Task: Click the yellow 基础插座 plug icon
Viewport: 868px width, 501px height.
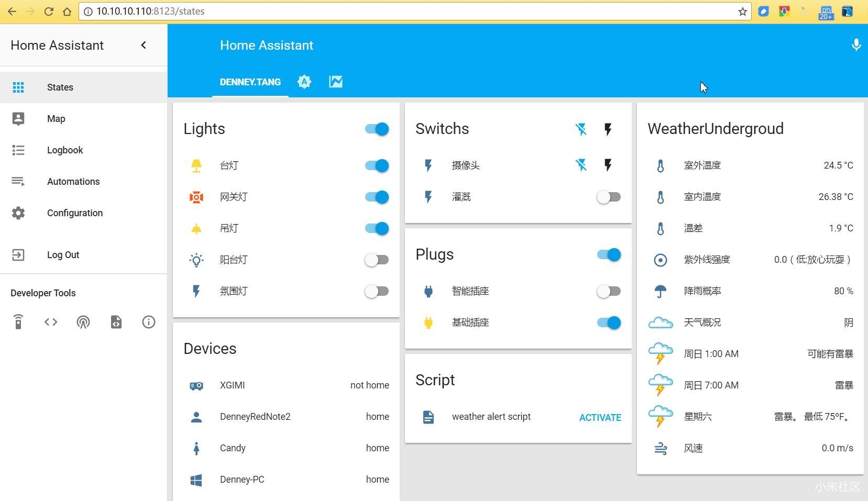Action: [428, 322]
